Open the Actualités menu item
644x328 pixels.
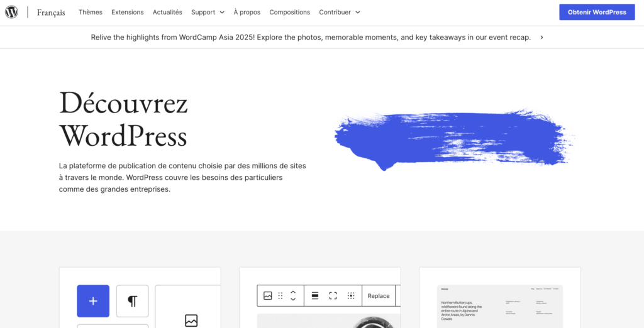[x=167, y=13]
